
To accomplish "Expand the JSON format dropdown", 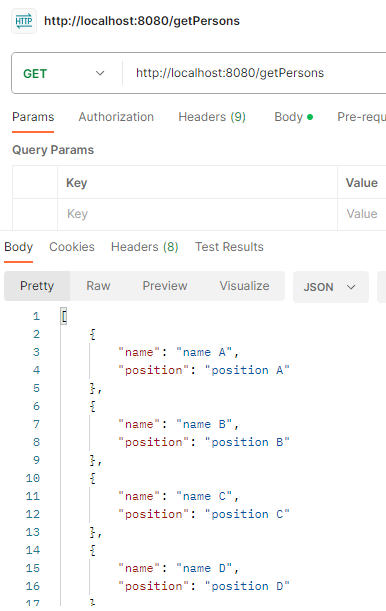I will [331, 287].
